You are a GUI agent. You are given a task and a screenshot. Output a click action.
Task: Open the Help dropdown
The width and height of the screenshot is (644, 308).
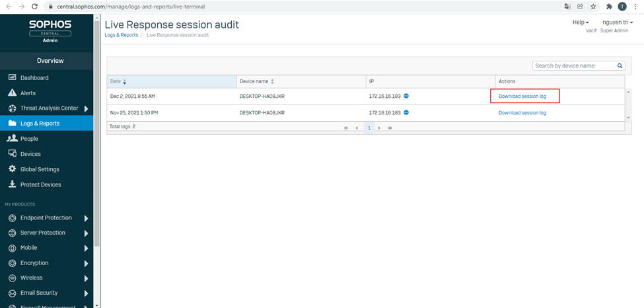581,22
